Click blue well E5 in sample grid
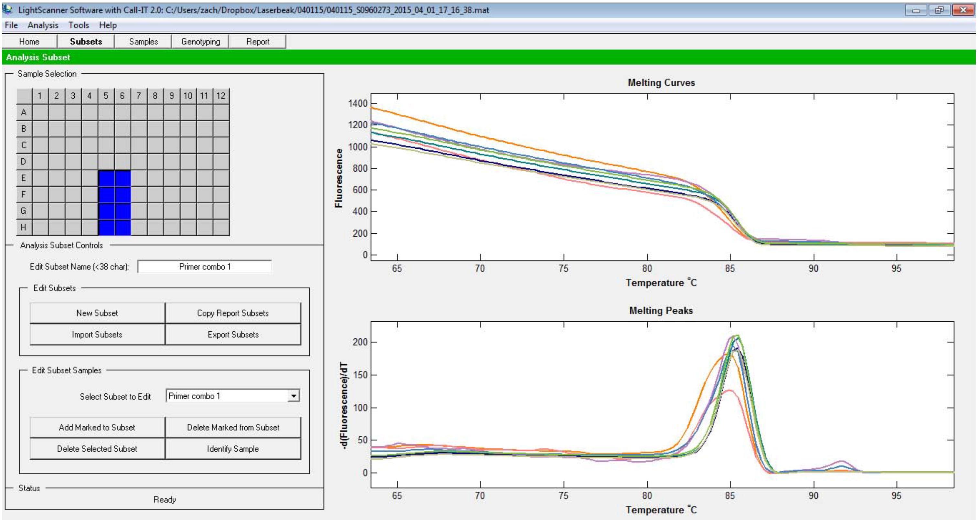980x524 pixels. tap(106, 178)
